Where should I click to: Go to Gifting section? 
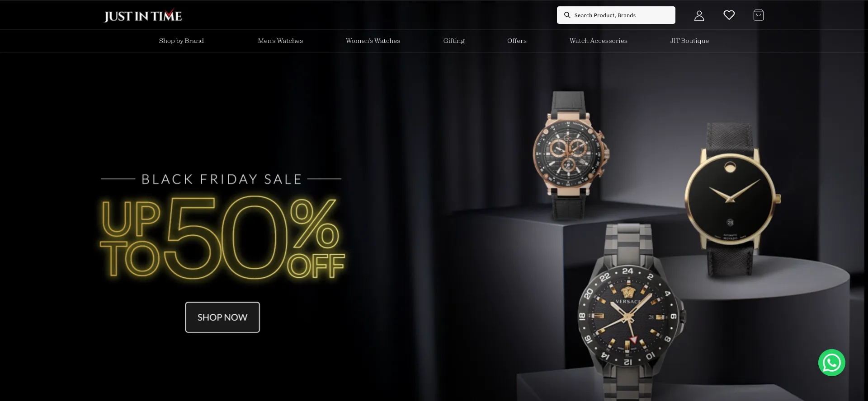click(454, 41)
